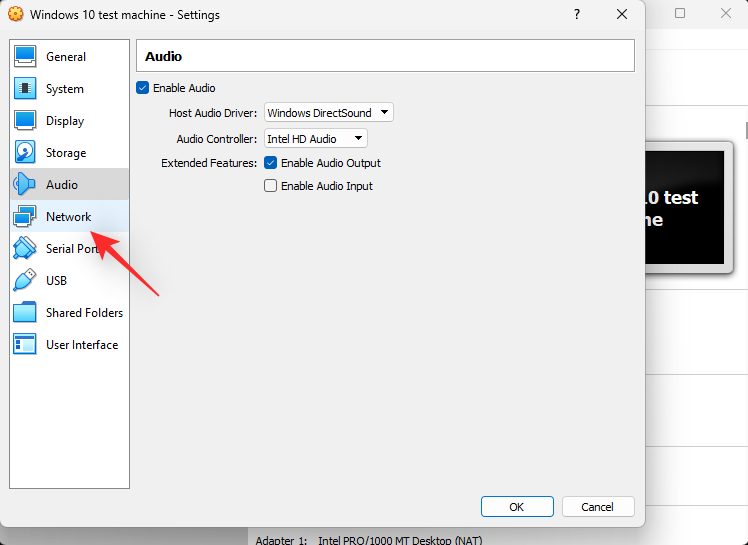Click the help question mark button
748x545 pixels.
(577, 14)
